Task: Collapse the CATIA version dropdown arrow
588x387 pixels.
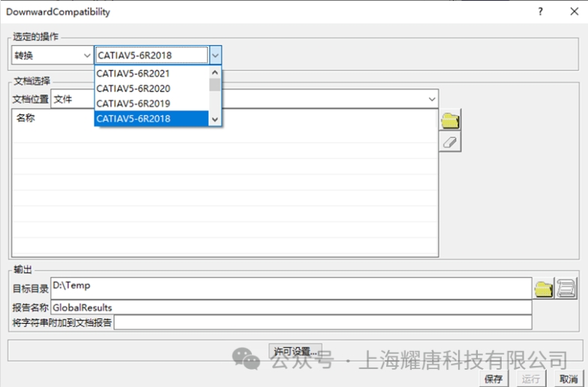Action: tap(215, 55)
